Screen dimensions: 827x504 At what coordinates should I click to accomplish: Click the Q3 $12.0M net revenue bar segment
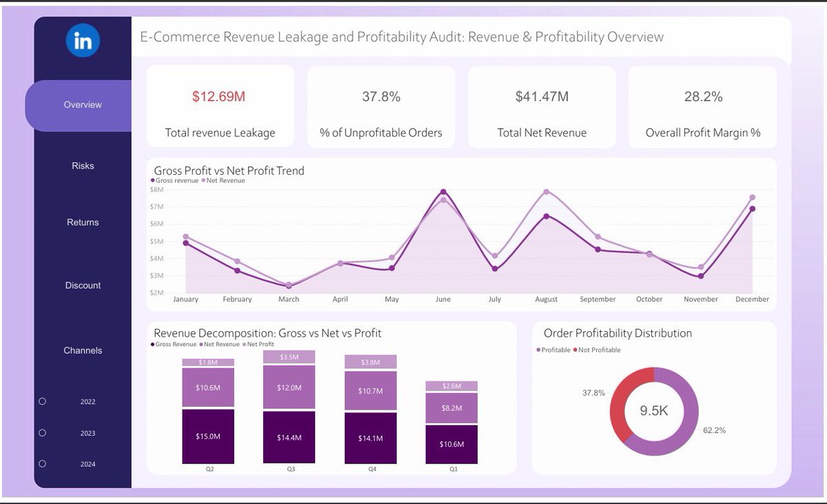click(x=289, y=388)
